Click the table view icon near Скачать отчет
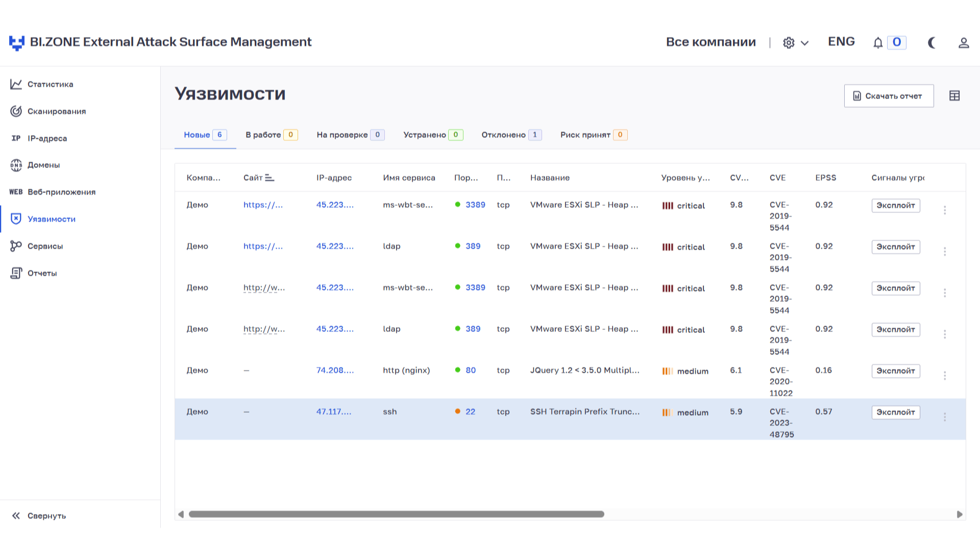980x548 pixels. click(x=954, y=96)
